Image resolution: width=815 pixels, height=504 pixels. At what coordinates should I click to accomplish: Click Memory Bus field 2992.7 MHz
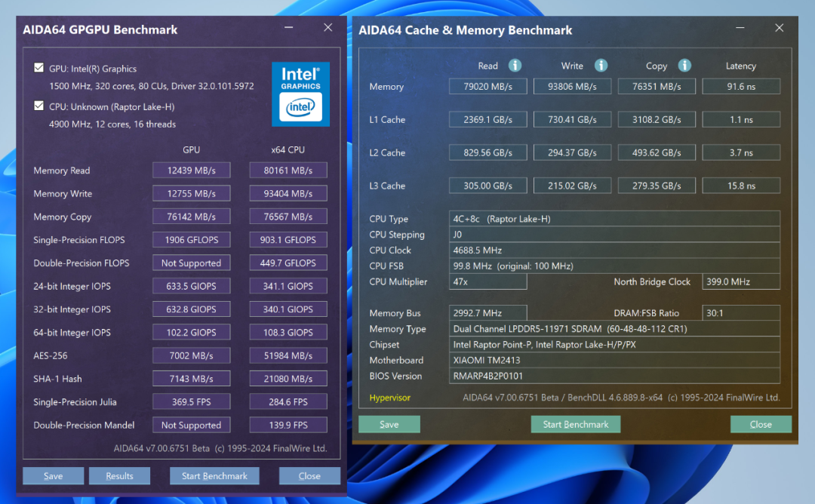pos(488,313)
